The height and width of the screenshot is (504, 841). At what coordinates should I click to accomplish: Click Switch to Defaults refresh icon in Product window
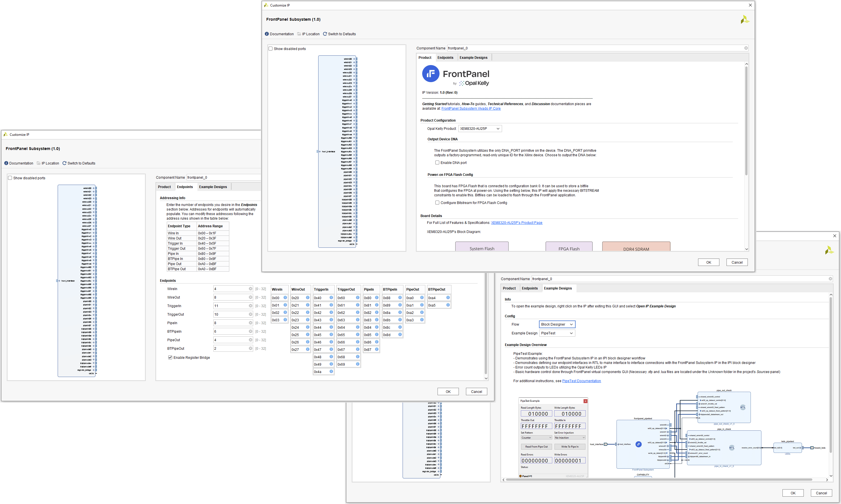[x=325, y=34]
